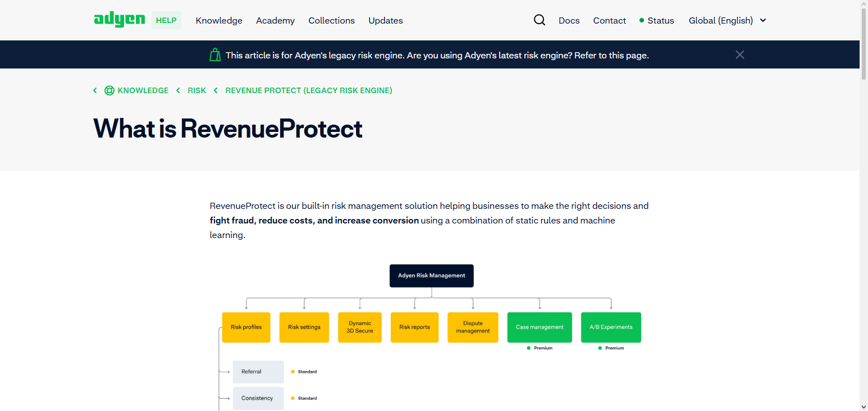The width and height of the screenshot is (868, 411).
Task: Select the Knowledge breadcrumb mask icon
Action: [109, 90]
